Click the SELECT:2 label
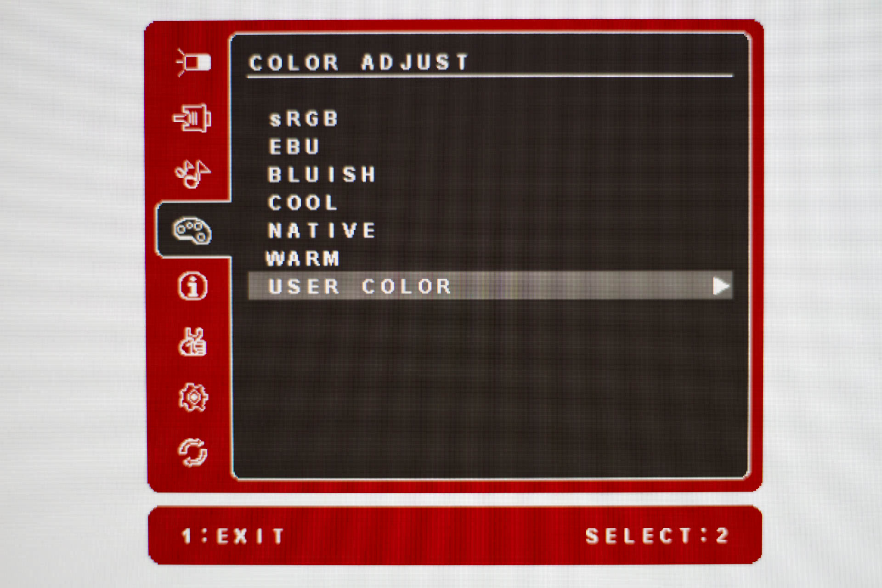Screen dimensions: 882x588 pos(657,536)
